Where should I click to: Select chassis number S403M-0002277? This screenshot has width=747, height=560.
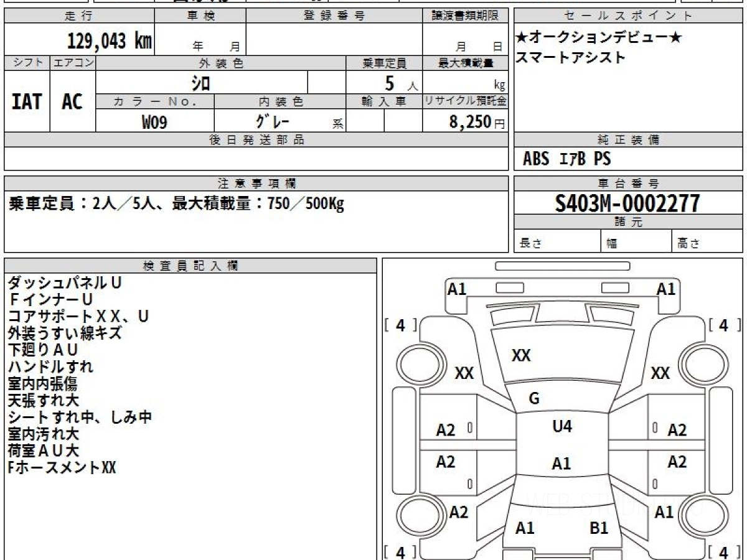(627, 203)
